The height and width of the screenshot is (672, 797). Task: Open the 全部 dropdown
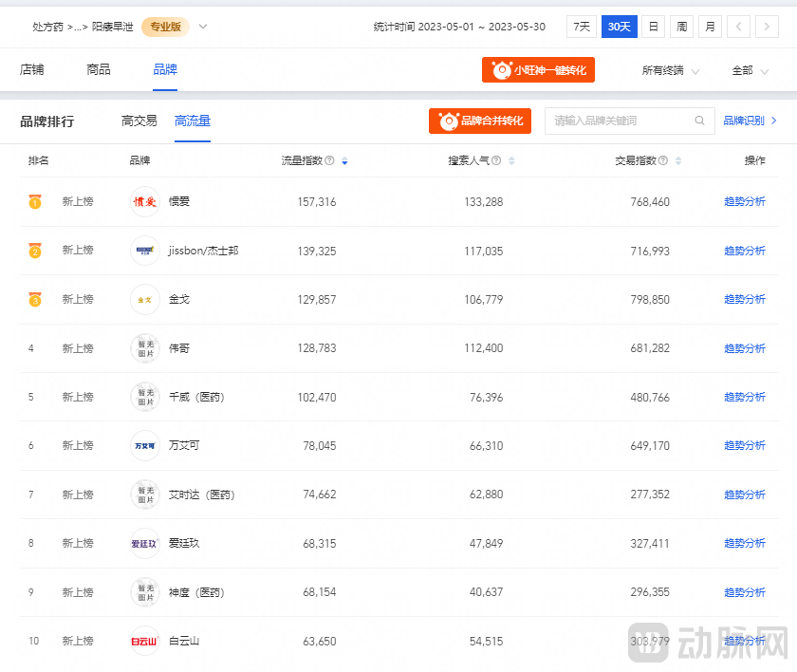coord(750,70)
